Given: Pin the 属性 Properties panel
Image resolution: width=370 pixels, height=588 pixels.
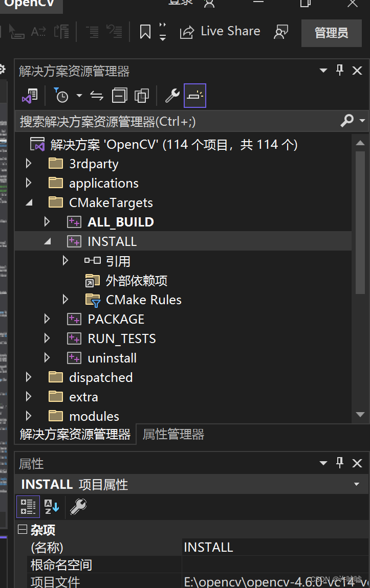Looking at the screenshot, I should pyautogui.click(x=340, y=463).
